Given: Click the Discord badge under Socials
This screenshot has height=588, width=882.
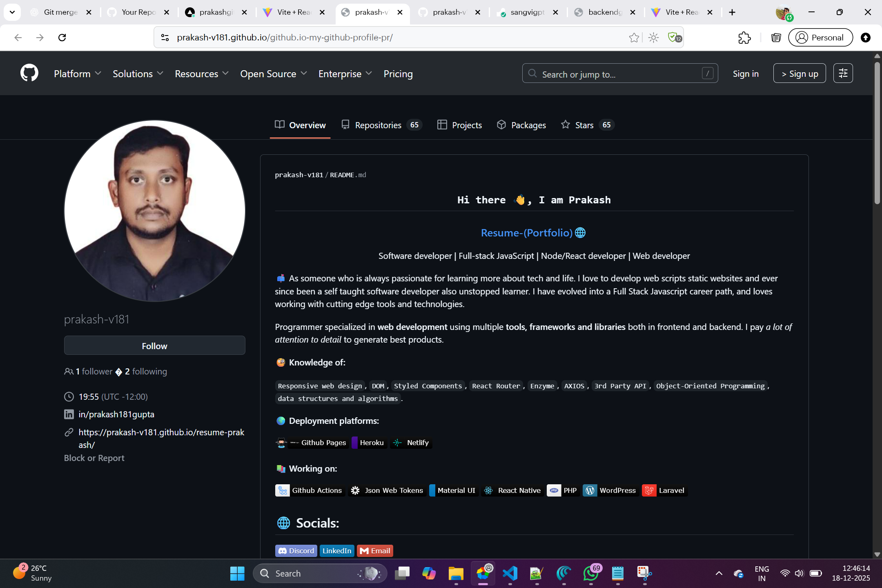Looking at the screenshot, I should [x=296, y=550].
